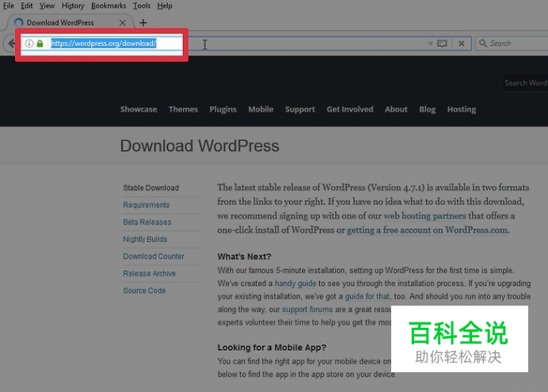The width and height of the screenshot is (548, 392).
Task: Click the browser Search box
Action: click(x=512, y=44)
